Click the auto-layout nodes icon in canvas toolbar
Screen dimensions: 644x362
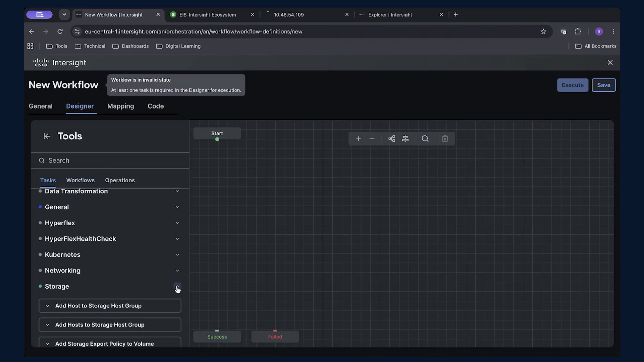click(392, 139)
